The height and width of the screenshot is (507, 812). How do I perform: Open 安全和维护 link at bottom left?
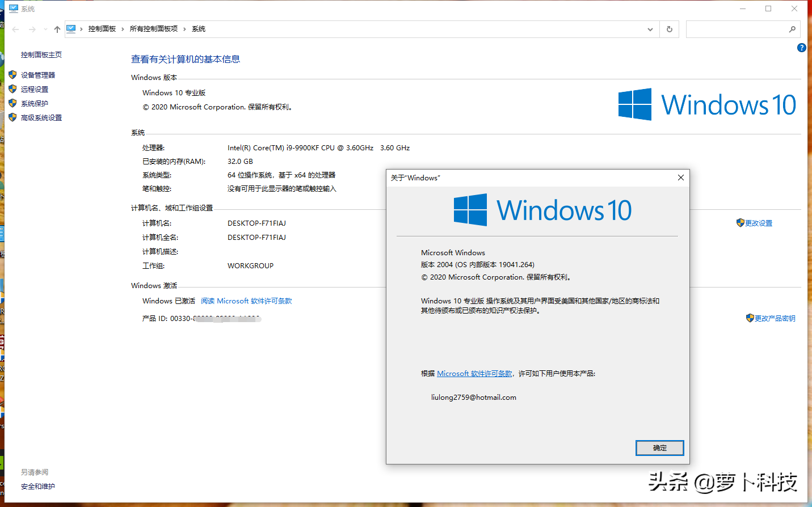[x=38, y=487]
